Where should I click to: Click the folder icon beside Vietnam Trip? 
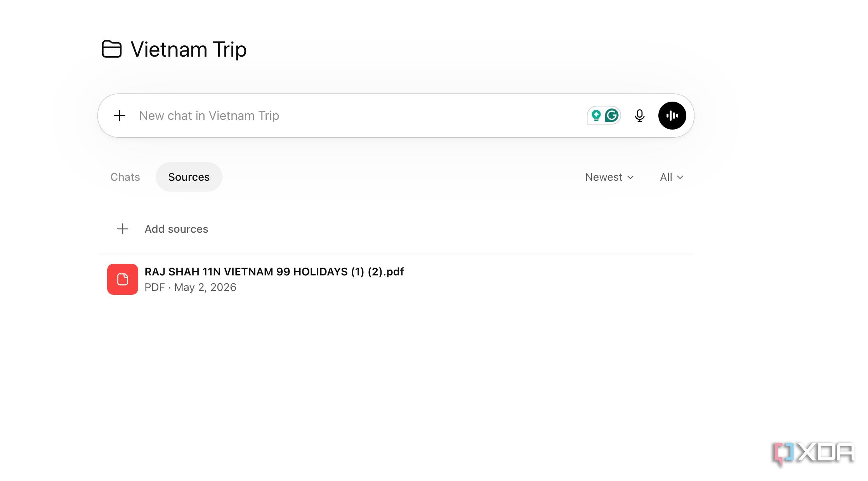pyautogui.click(x=112, y=49)
